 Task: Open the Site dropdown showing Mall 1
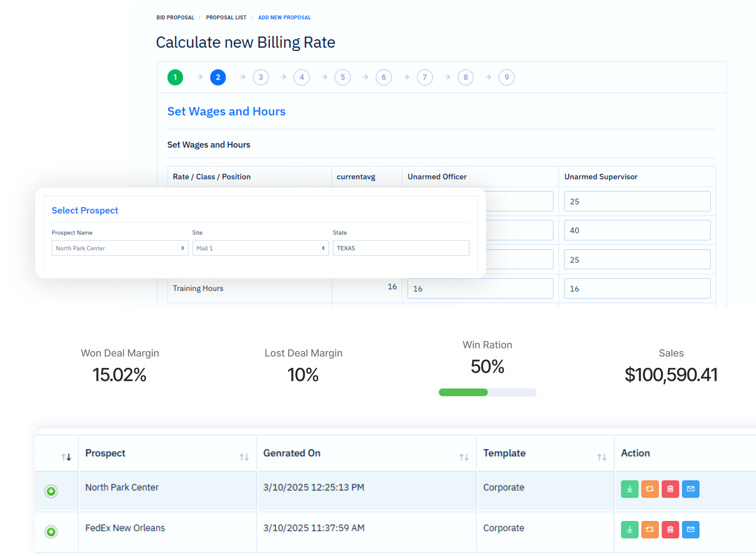click(x=260, y=248)
